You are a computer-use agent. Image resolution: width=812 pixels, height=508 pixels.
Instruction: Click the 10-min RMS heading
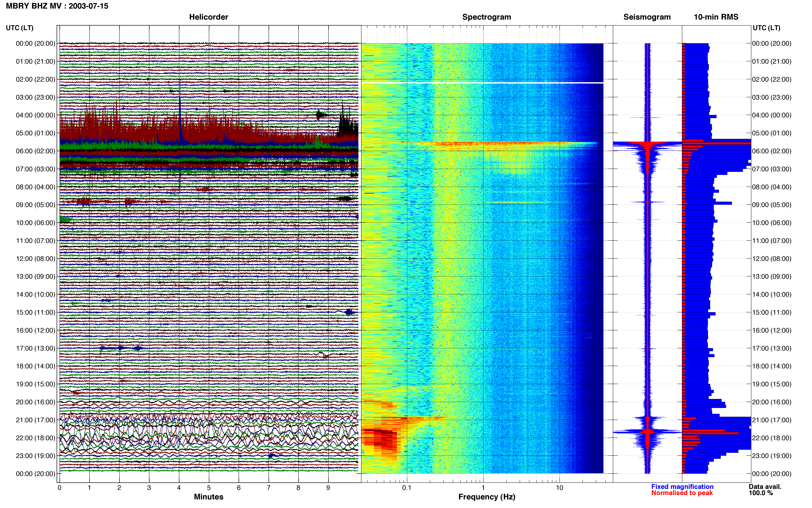tap(716, 17)
